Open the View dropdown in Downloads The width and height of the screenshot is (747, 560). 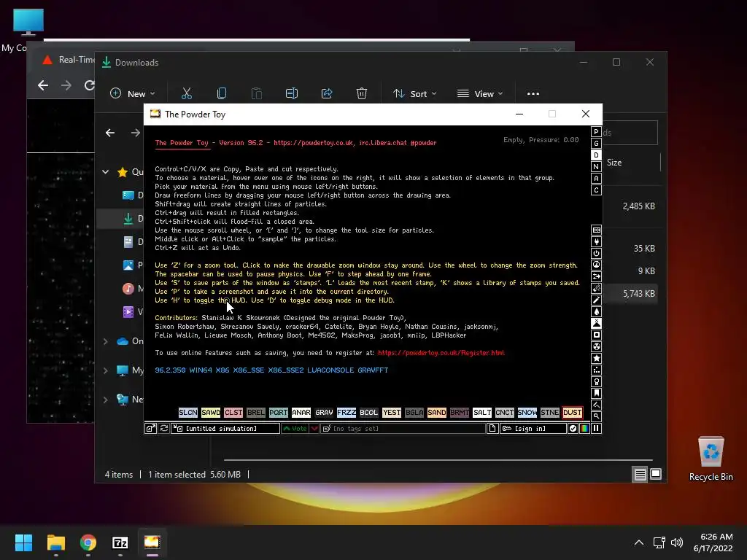[480, 94]
